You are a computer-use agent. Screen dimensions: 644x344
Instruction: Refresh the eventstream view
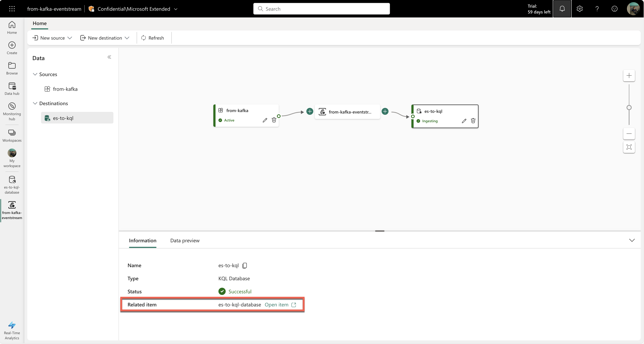click(x=153, y=38)
